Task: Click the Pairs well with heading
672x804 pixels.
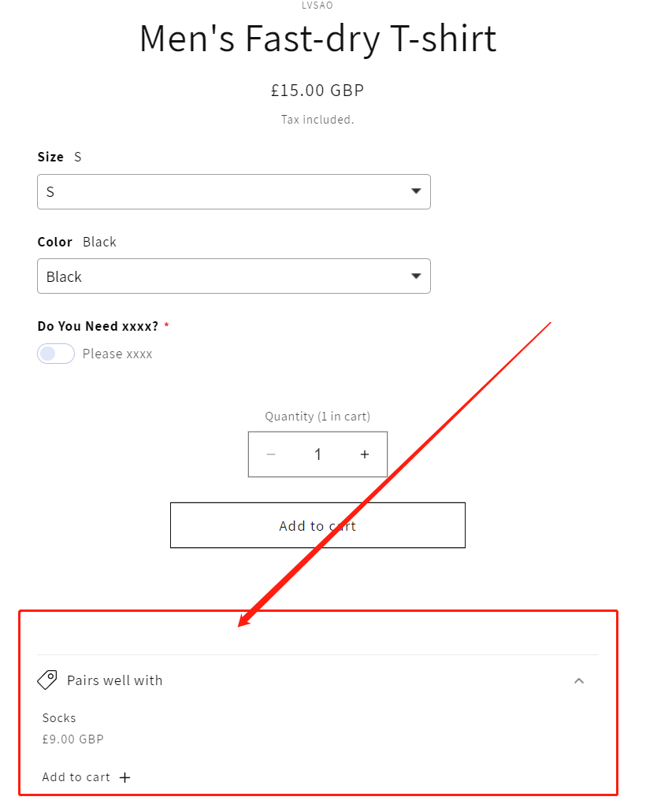Action: click(115, 680)
